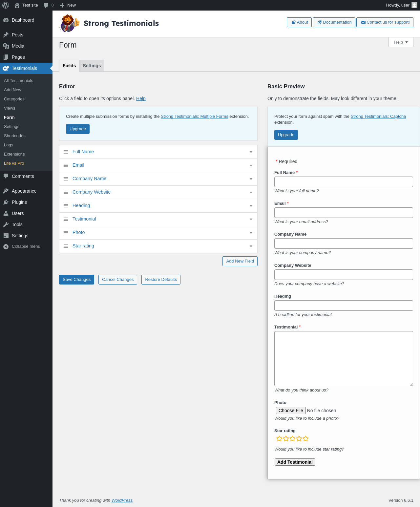Expand the Star rating field arrow
The image size is (420, 507).
pos(251,246)
